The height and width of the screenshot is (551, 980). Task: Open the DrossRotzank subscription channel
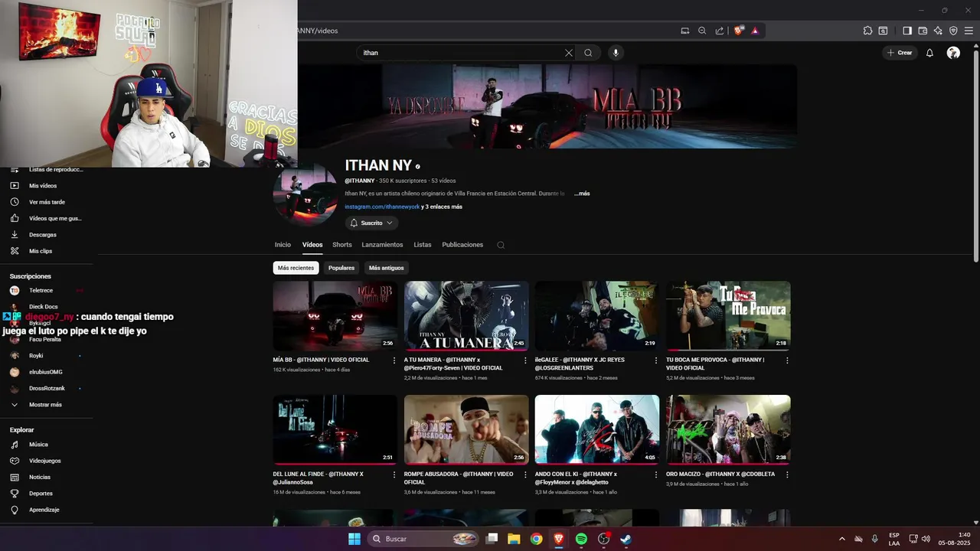tap(45, 388)
